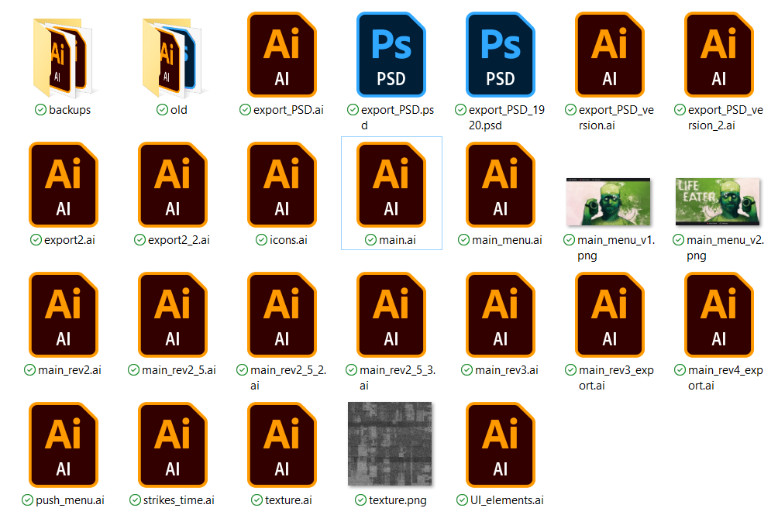Select export_PSD_version_2.ai

point(719,54)
